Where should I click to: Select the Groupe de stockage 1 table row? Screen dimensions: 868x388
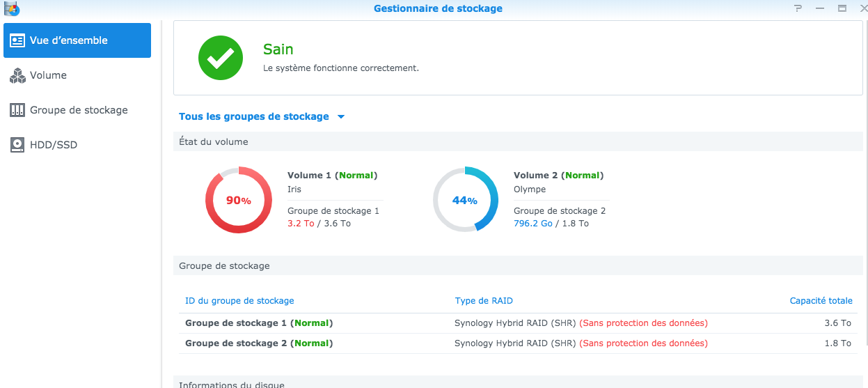point(518,323)
